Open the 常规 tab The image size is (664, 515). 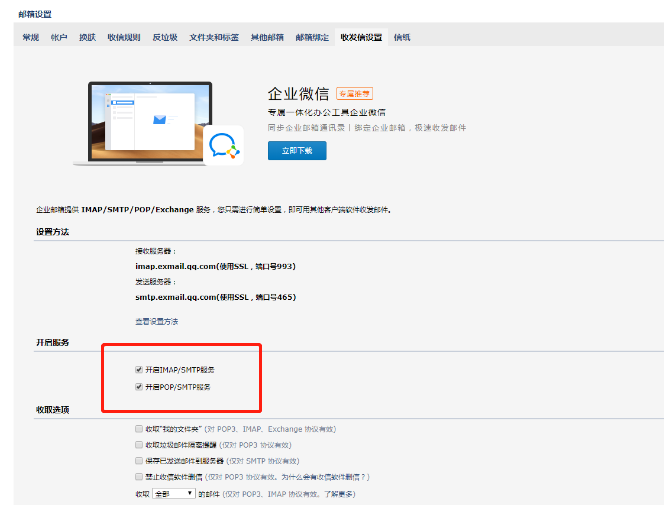30,37
